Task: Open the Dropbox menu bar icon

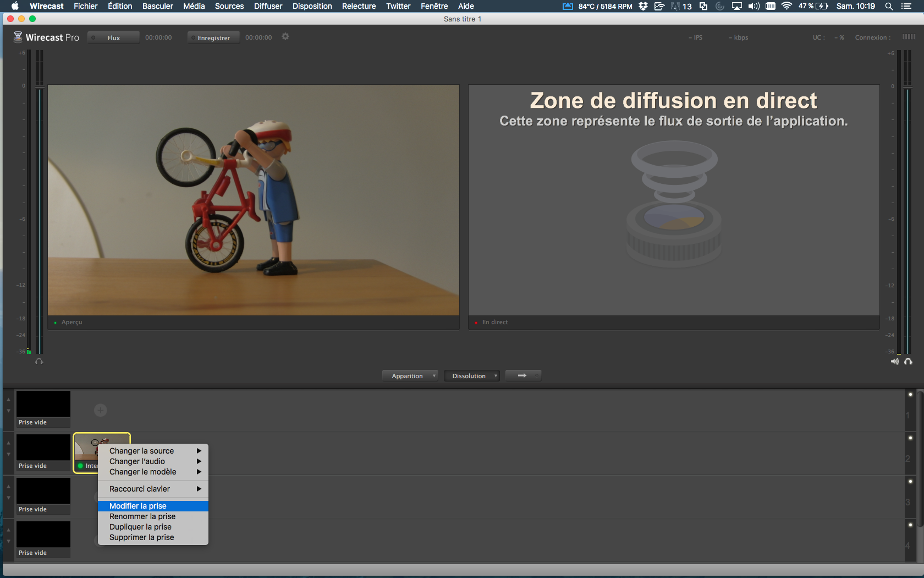Action: pyautogui.click(x=643, y=6)
